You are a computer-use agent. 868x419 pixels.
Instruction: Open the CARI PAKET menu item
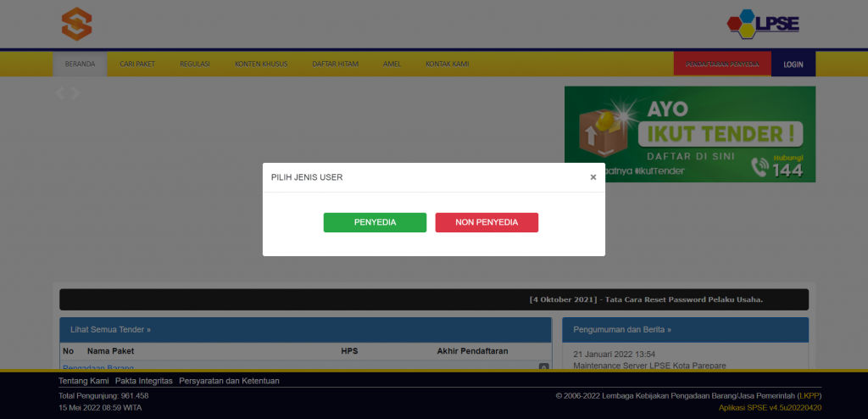[137, 64]
